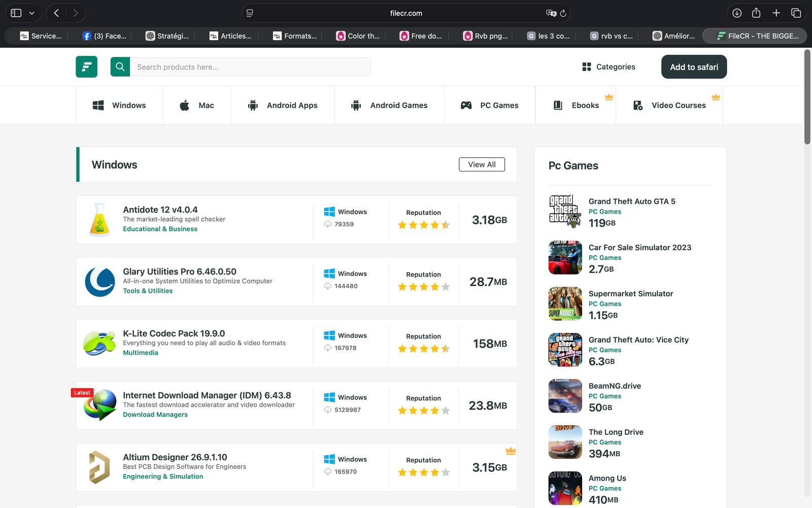Open Engineering & Simulation category link
The height and width of the screenshot is (508, 812).
163,477
